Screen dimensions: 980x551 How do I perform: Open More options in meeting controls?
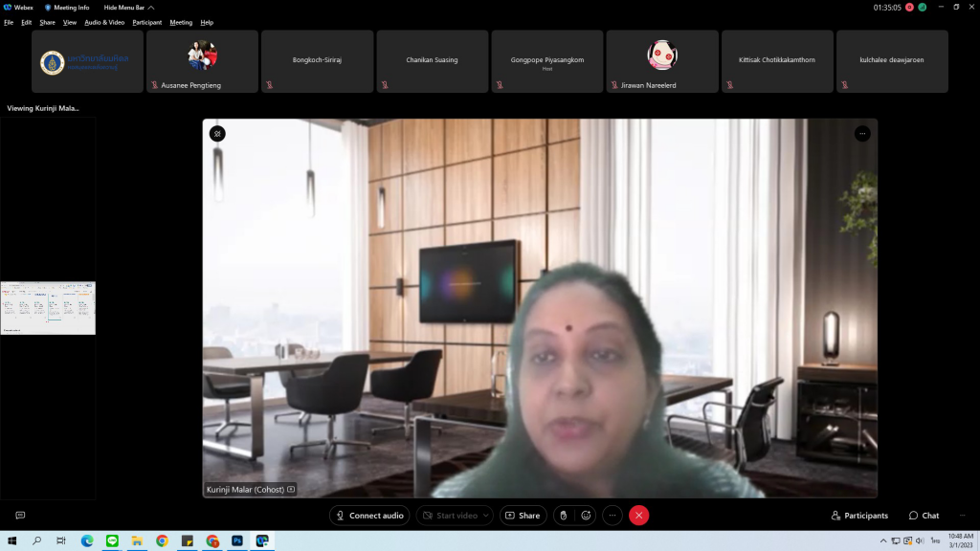(612, 516)
